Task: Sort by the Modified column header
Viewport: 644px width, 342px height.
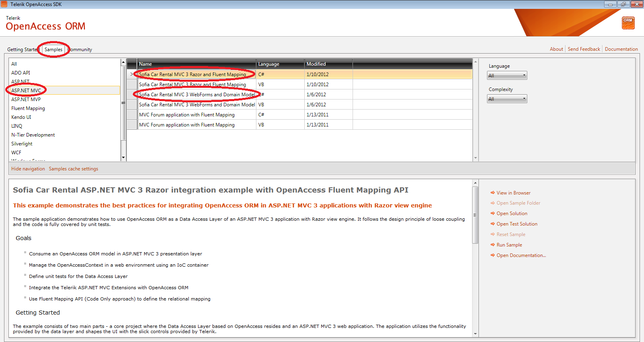Action: [328, 64]
